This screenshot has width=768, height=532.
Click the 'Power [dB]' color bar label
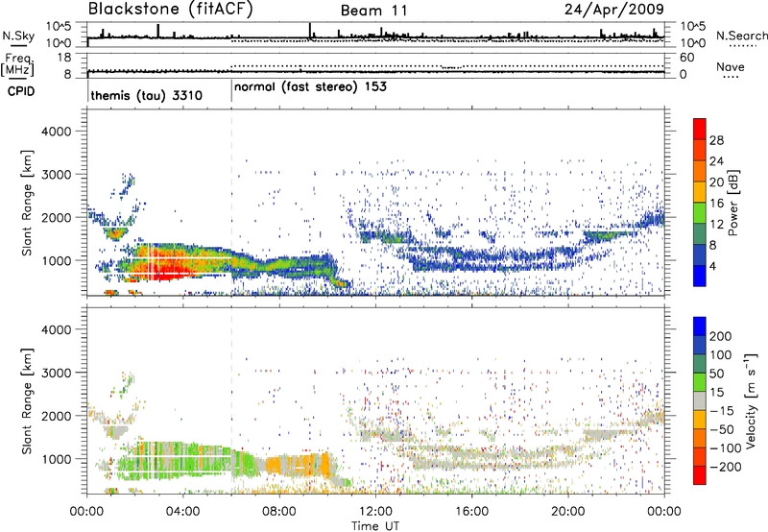[733, 203]
